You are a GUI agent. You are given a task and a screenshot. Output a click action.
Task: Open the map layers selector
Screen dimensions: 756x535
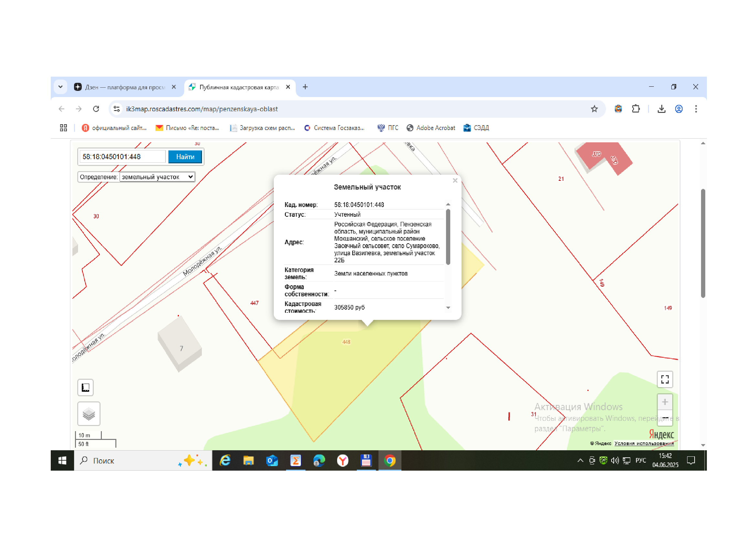89,414
